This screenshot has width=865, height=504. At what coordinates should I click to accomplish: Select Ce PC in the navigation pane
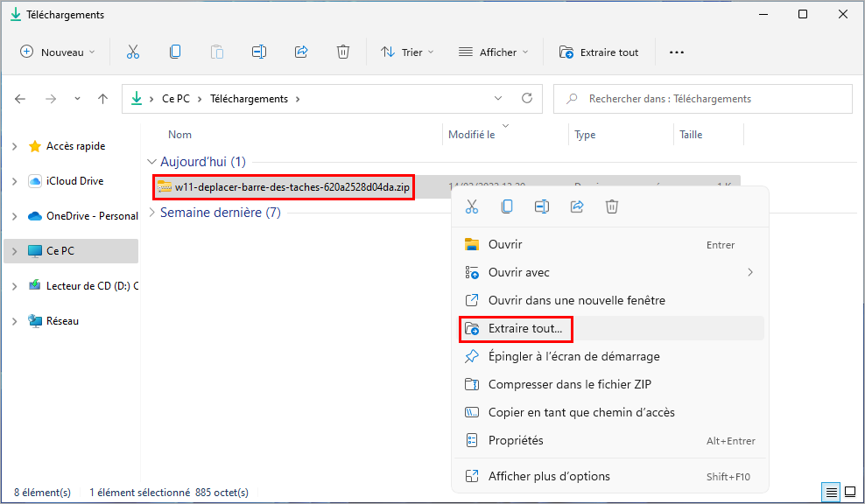(x=71, y=251)
